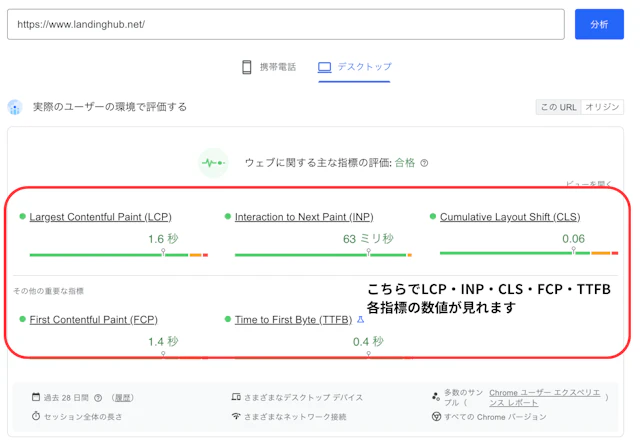The height and width of the screenshot is (444, 640).
Task: Click the 合格 assessment result text
Action: coord(404,163)
